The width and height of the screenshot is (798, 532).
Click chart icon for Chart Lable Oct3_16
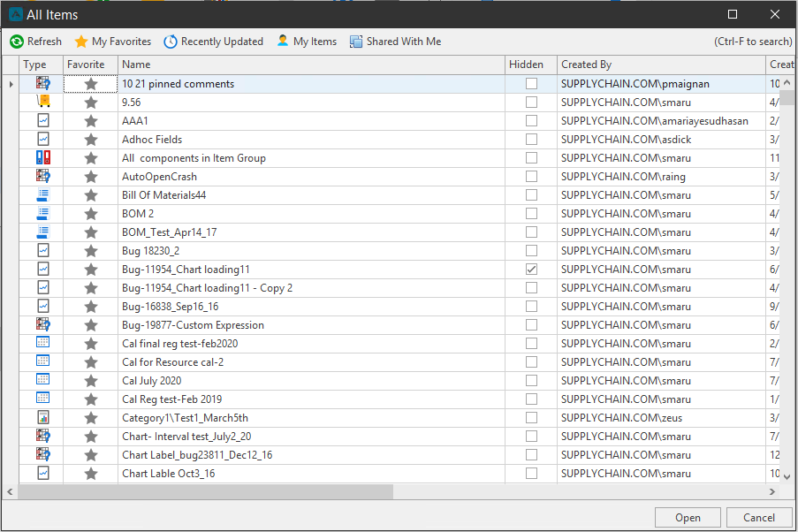[43, 473]
